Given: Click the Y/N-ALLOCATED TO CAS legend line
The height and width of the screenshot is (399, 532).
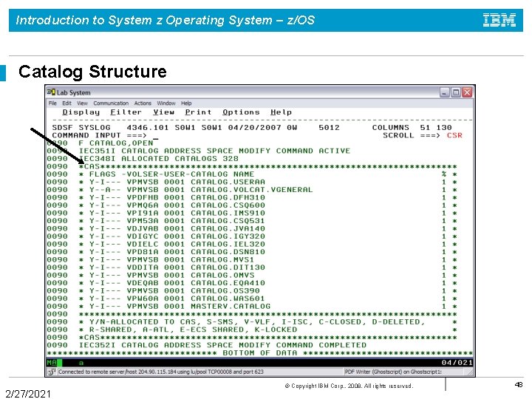Looking at the screenshot, I should (257, 322).
